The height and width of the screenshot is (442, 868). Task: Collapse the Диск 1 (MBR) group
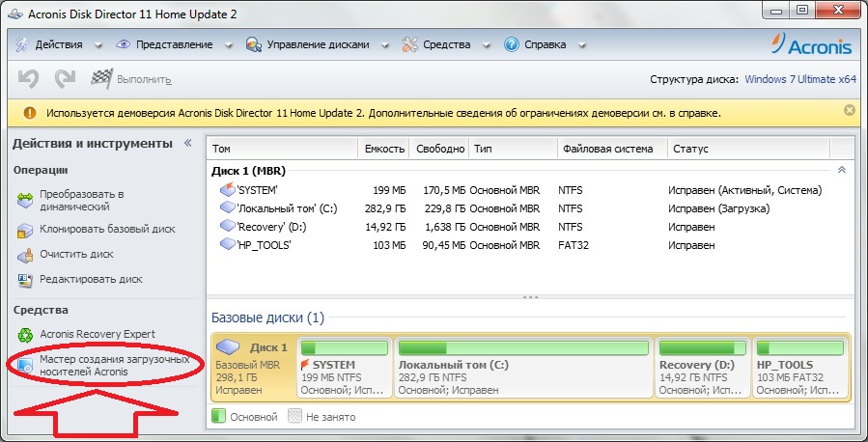(x=841, y=170)
